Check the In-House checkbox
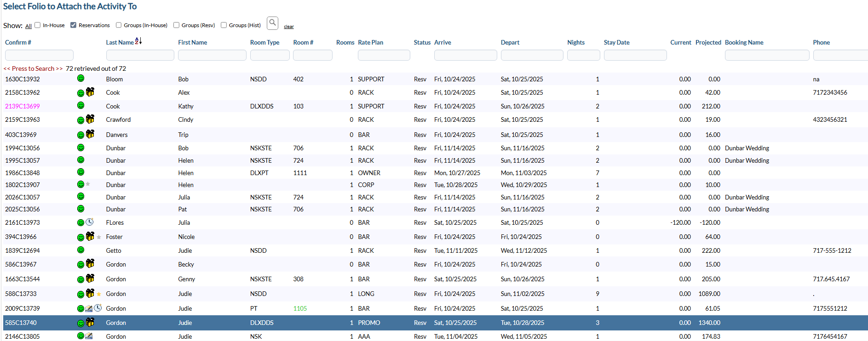This screenshot has width=868, height=341. [38, 25]
